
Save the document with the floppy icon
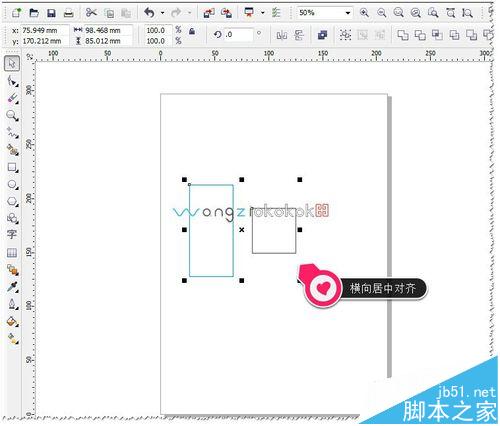coord(51,13)
